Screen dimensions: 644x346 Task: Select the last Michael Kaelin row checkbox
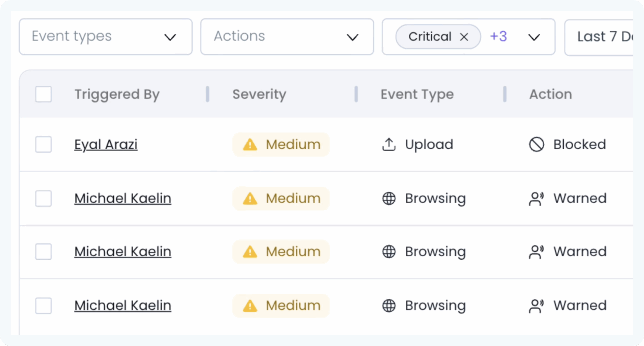44,306
